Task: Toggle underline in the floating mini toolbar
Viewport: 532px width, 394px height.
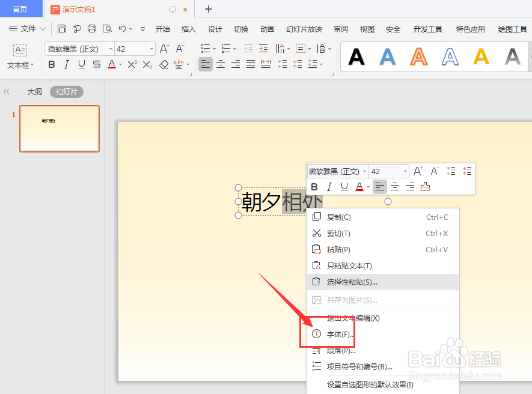Action: pos(344,187)
